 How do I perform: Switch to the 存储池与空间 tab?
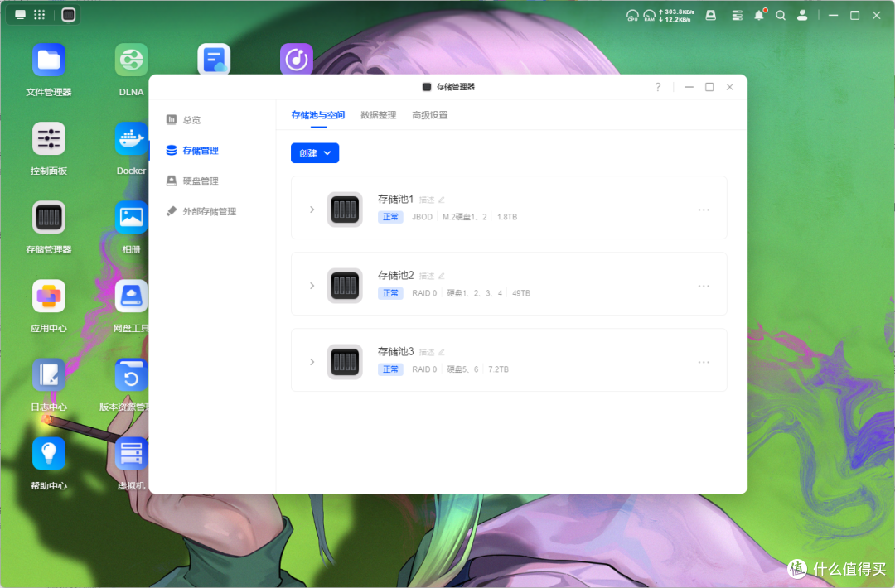click(x=318, y=115)
